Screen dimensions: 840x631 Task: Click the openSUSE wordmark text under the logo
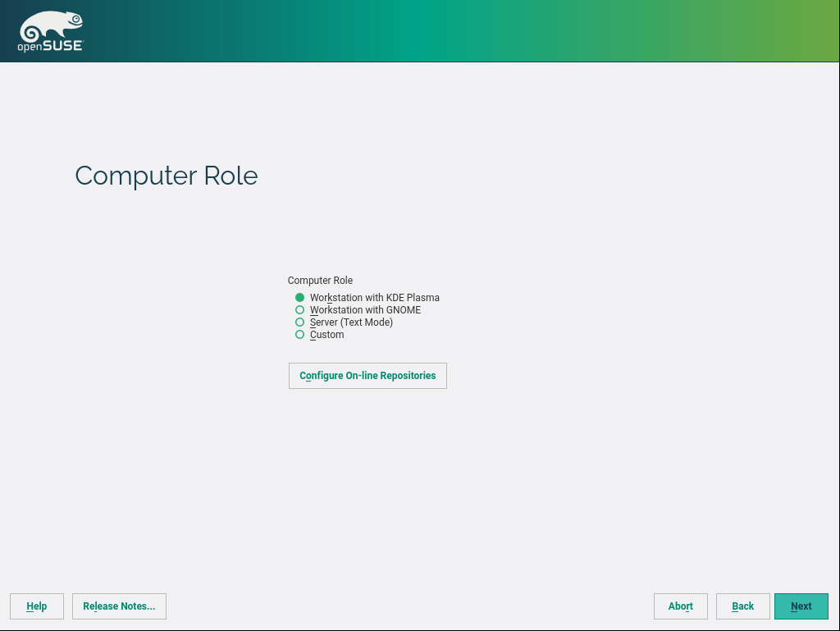[x=50, y=47]
